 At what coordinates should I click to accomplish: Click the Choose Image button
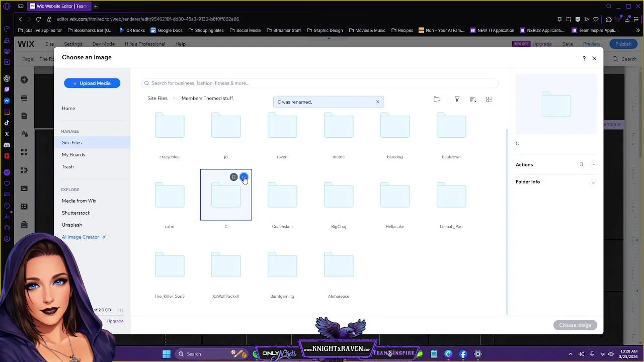coord(575,325)
